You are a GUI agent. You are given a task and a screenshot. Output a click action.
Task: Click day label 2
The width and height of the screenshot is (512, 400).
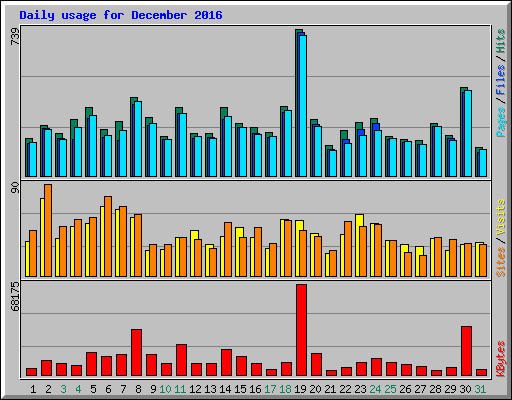click(48, 389)
